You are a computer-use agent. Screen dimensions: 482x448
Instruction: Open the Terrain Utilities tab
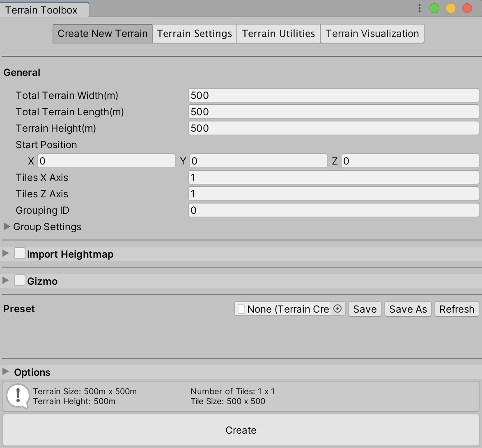point(278,34)
